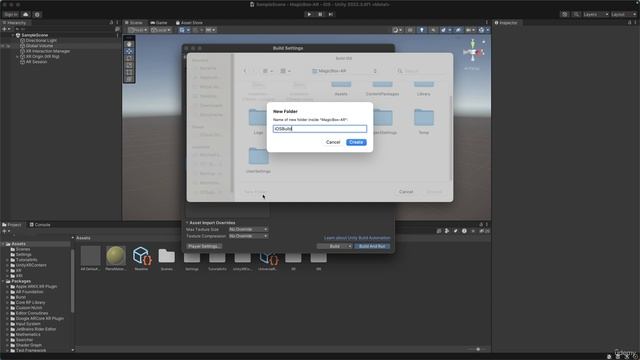This screenshot has width=640, height=360.
Task: Switch to the Console tab
Action: [40, 225]
